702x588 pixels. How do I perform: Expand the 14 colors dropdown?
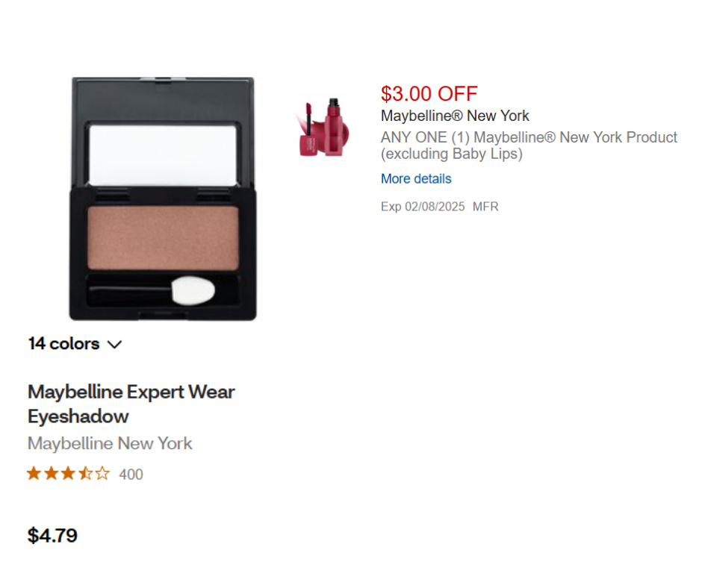point(74,344)
